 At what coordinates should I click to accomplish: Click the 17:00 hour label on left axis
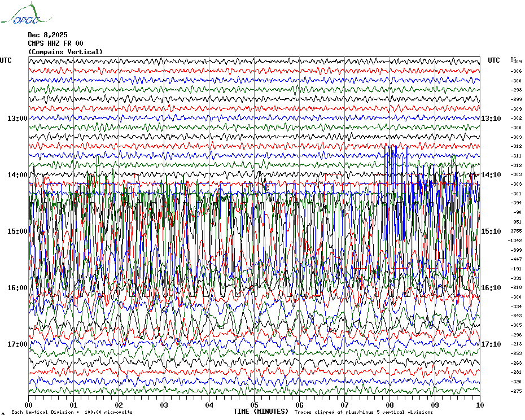(17, 344)
